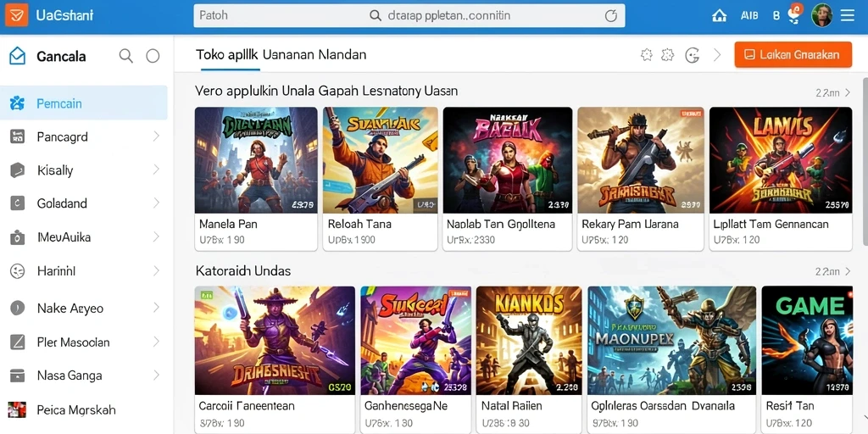Open the Gplnleras Oarsadan Dvanaila game thumbnail
The image size is (868, 434).
(x=671, y=341)
